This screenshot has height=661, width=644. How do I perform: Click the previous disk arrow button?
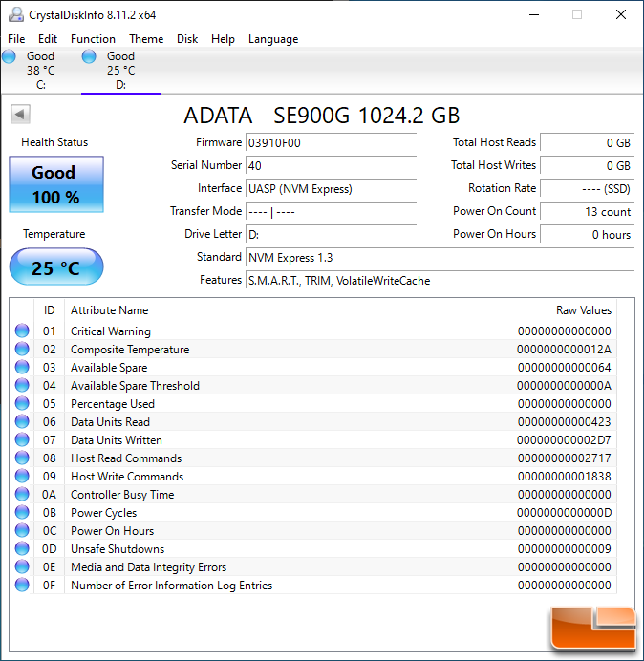point(20,114)
